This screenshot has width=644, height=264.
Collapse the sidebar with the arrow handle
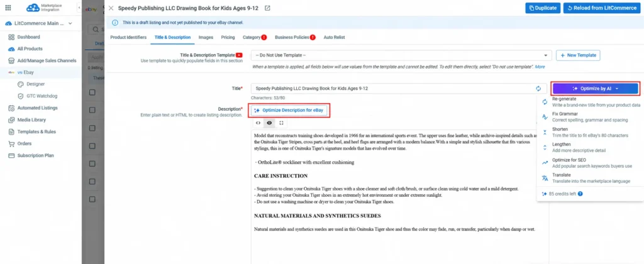pos(79,8)
